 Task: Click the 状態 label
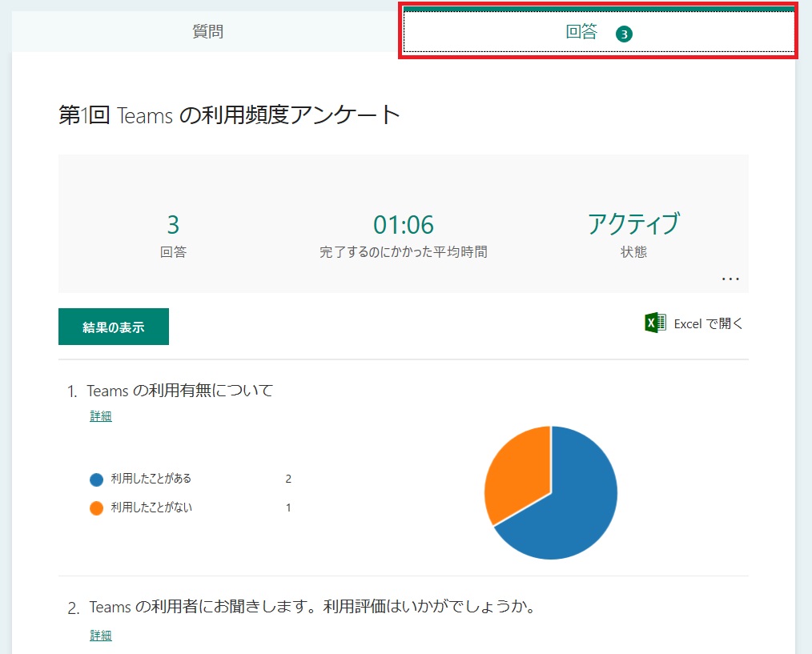click(634, 252)
